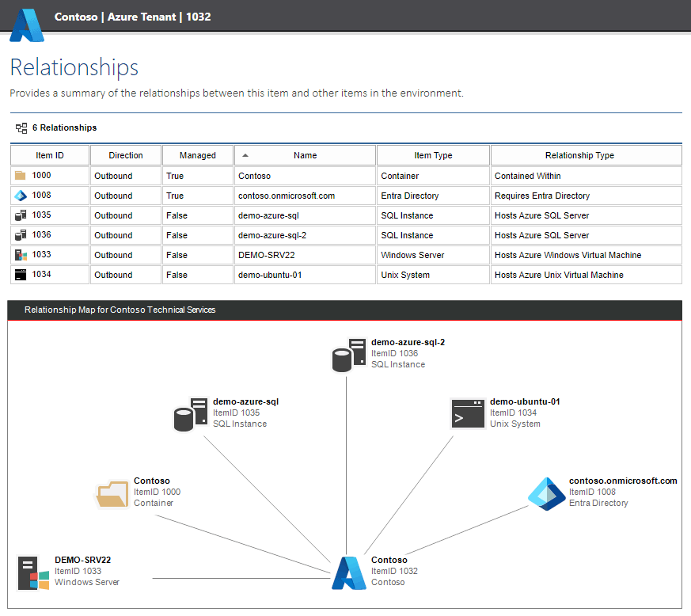Click the 'Windows Server' item type cell

point(433,255)
